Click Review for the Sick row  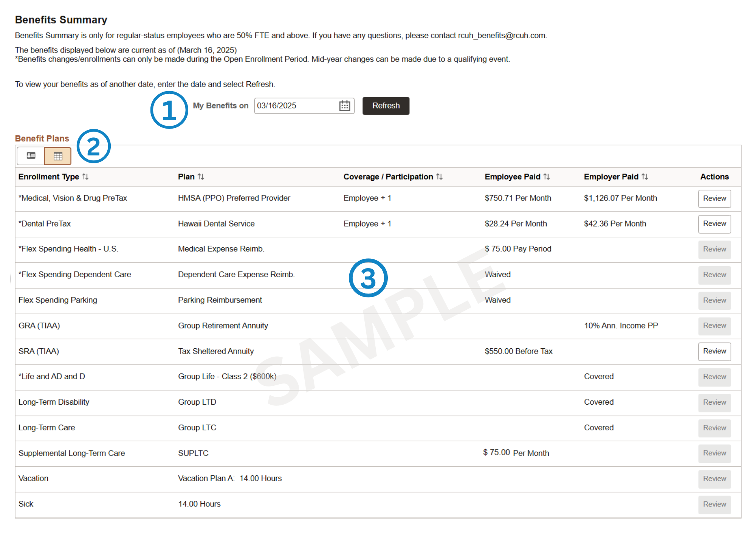coord(714,505)
